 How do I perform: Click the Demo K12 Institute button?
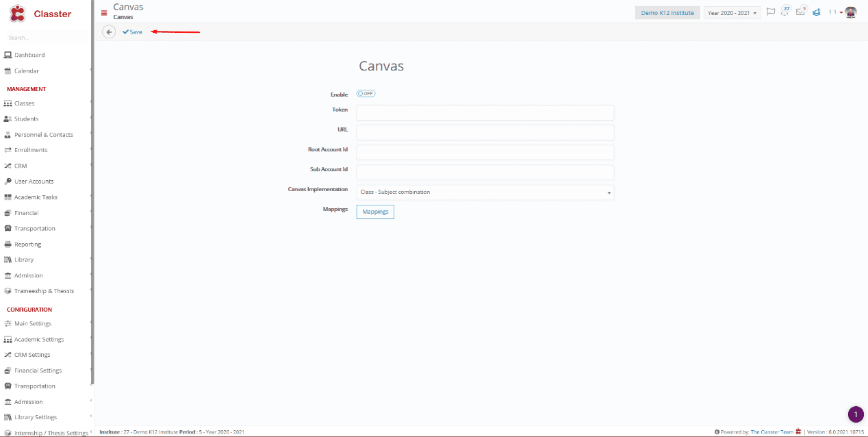pyautogui.click(x=667, y=13)
